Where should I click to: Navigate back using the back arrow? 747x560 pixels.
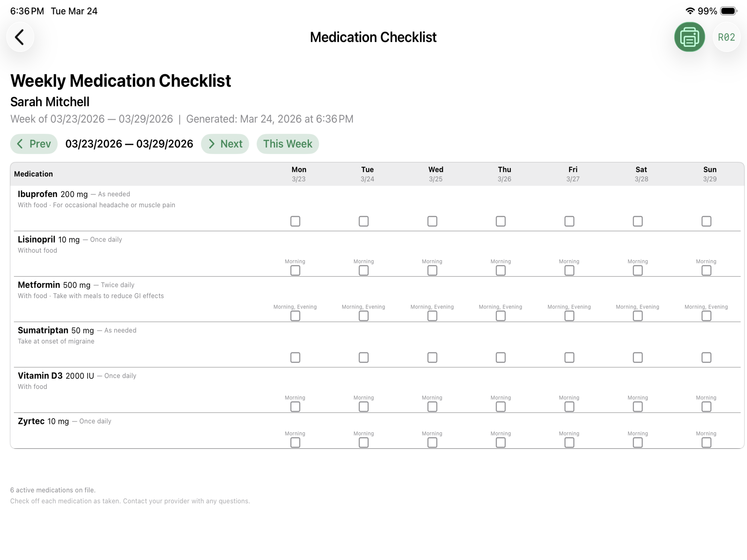pyautogui.click(x=20, y=37)
